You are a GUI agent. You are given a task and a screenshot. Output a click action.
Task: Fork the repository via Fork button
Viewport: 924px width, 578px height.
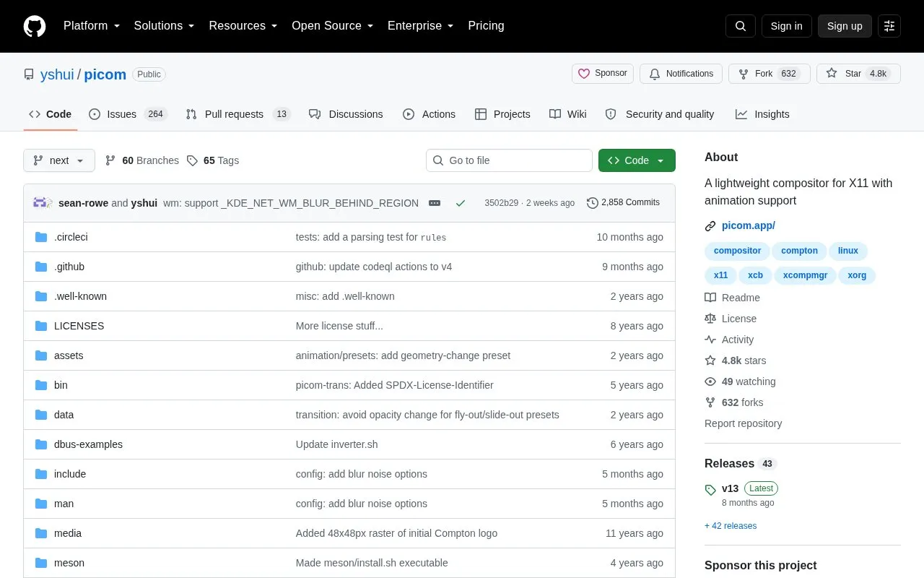(x=770, y=74)
